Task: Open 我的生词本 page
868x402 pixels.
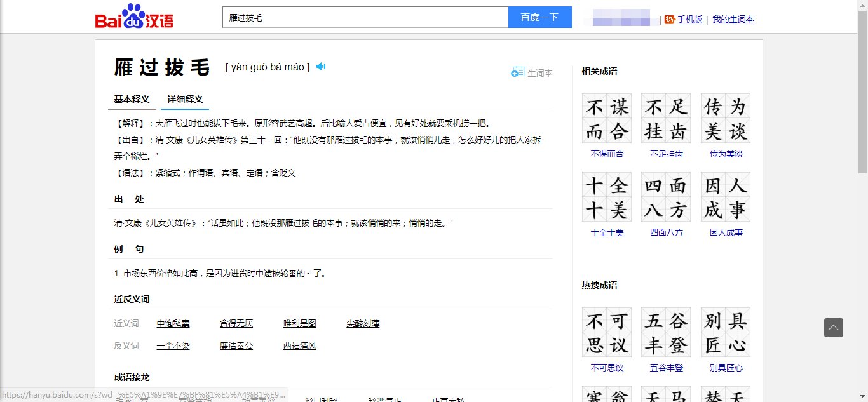Action: coord(733,20)
